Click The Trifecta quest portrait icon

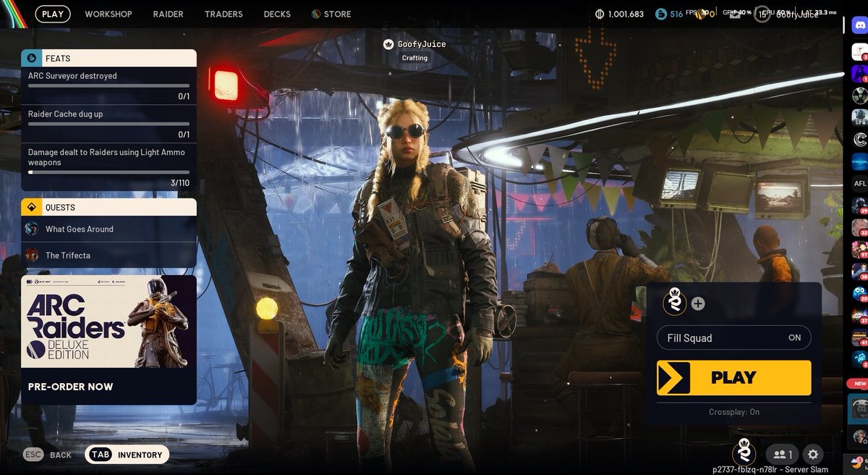click(31, 255)
